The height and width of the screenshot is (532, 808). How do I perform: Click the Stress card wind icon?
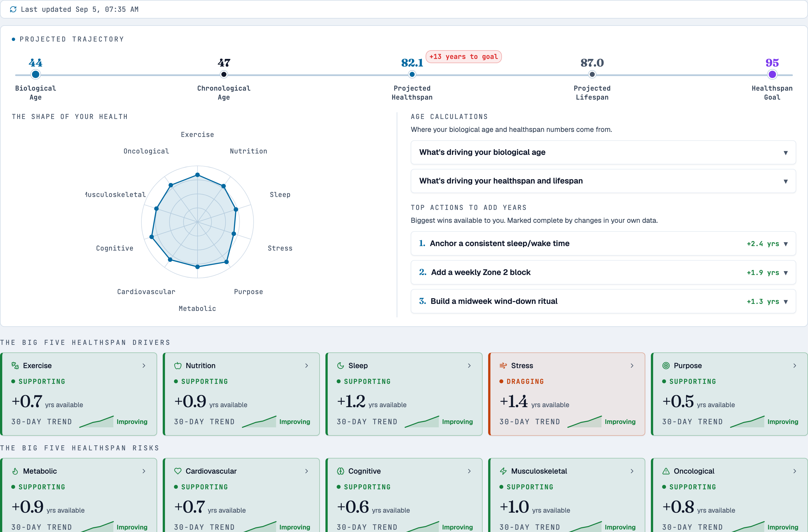click(503, 365)
